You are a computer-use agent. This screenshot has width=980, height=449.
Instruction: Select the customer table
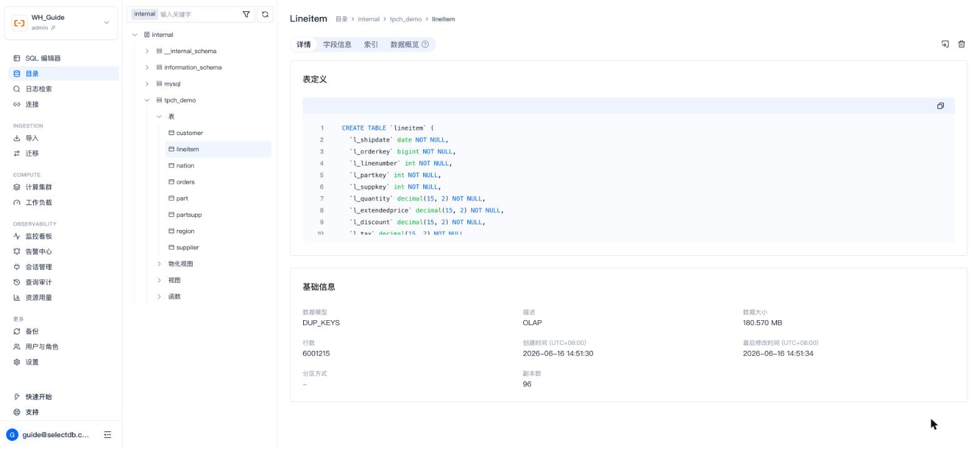click(x=218, y=133)
